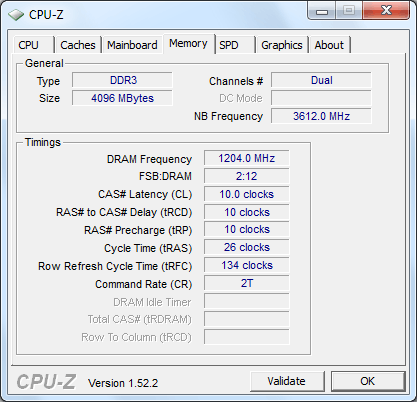Click the Type label in General group

48,82
